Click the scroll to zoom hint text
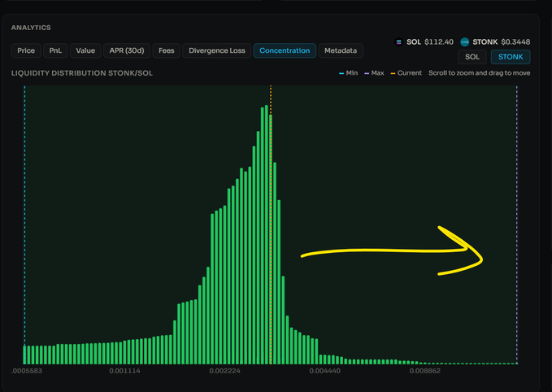The width and height of the screenshot is (552, 392). click(479, 73)
